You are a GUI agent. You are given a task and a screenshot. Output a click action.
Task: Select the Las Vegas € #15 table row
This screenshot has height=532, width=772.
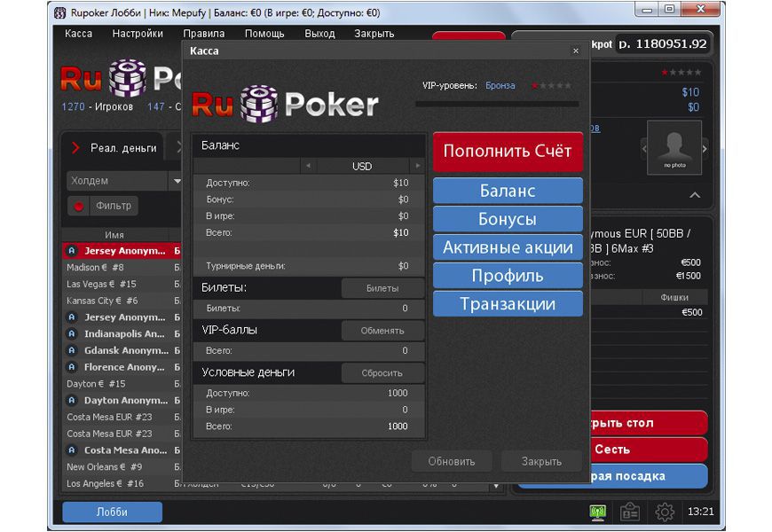click(x=102, y=284)
